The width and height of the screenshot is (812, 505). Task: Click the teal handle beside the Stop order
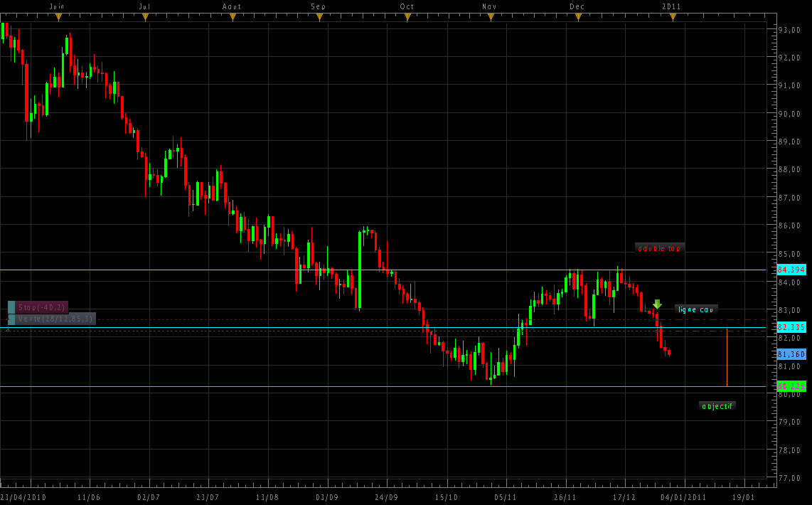[x=11, y=307]
